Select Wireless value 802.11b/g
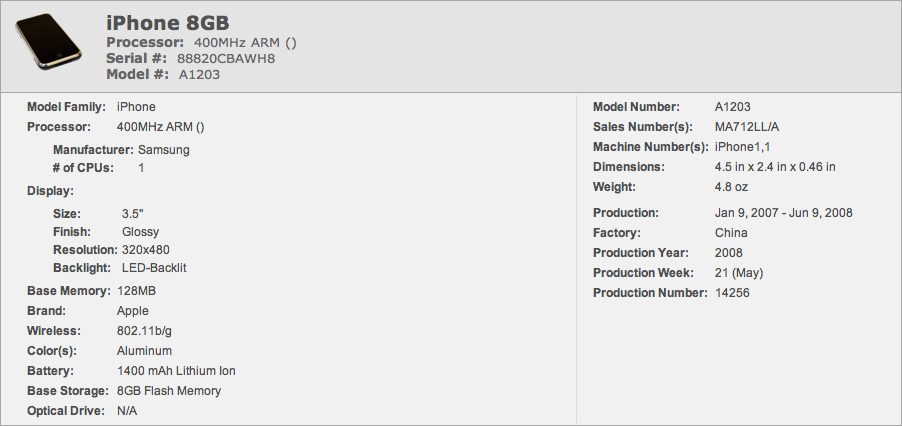The height and width of the screenshot is (426, 902). pyautogui.click(x=144, y=331)
